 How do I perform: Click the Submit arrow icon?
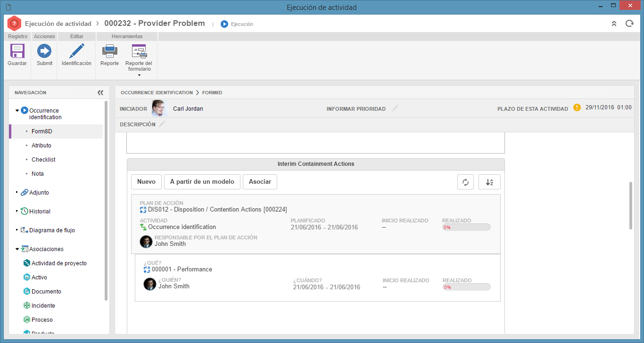[44, 51]
